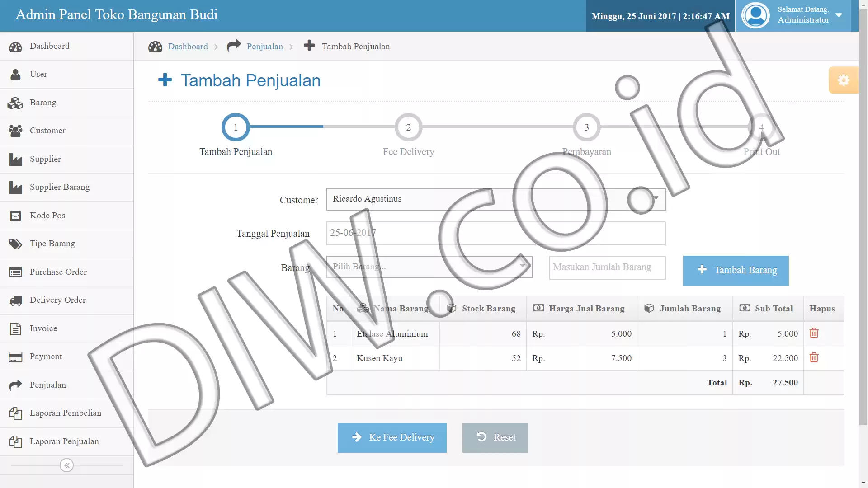The image size is (868, 488).
Task: Click the Harga Jual Barang column header
Action: [581, 309]
